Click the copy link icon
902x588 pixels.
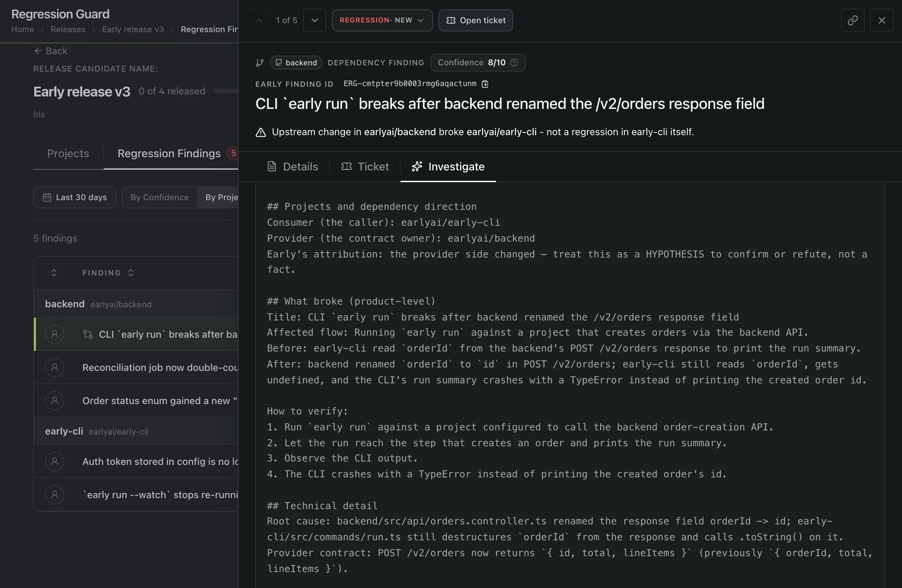click(x=852, y=20)
